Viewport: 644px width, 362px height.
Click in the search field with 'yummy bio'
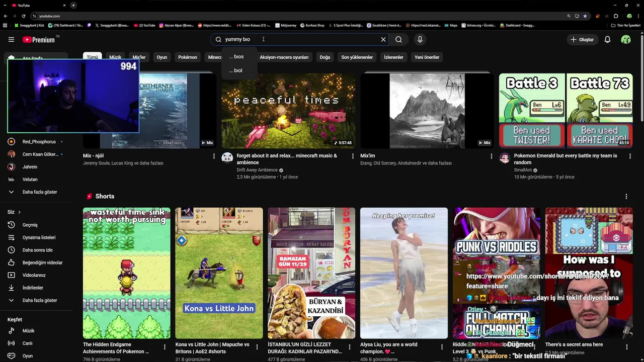click(300, 39)
